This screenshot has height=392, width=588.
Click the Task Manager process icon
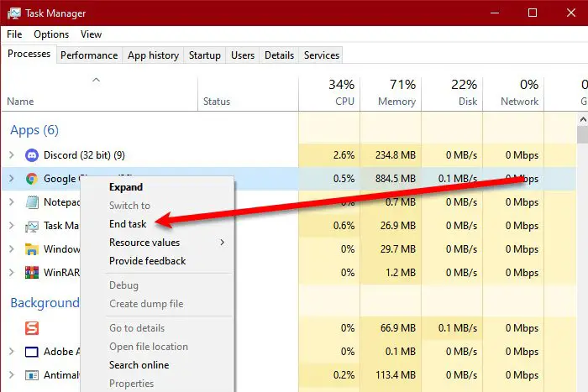coord(32,226)
